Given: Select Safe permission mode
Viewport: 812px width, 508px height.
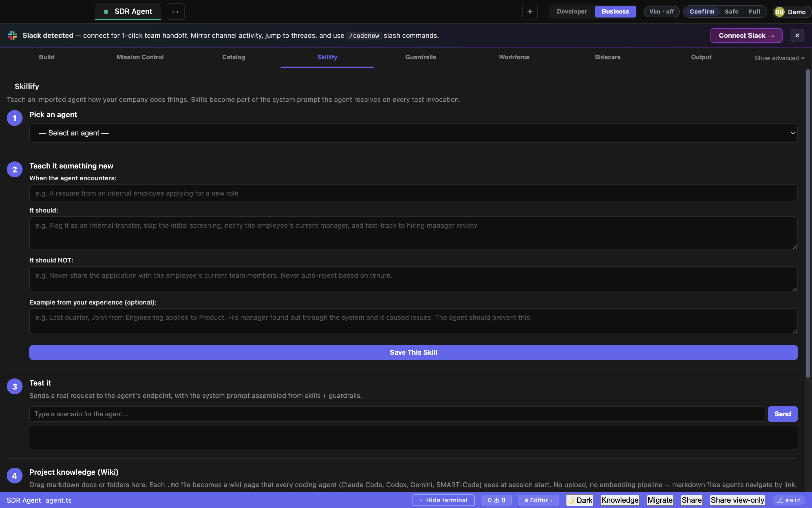Looking at the screenshot, I should click(x=731, y=11).
